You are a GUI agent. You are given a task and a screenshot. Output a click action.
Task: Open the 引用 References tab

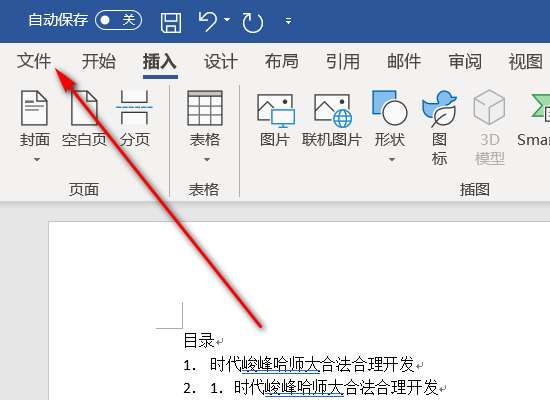tap(343, 62)
